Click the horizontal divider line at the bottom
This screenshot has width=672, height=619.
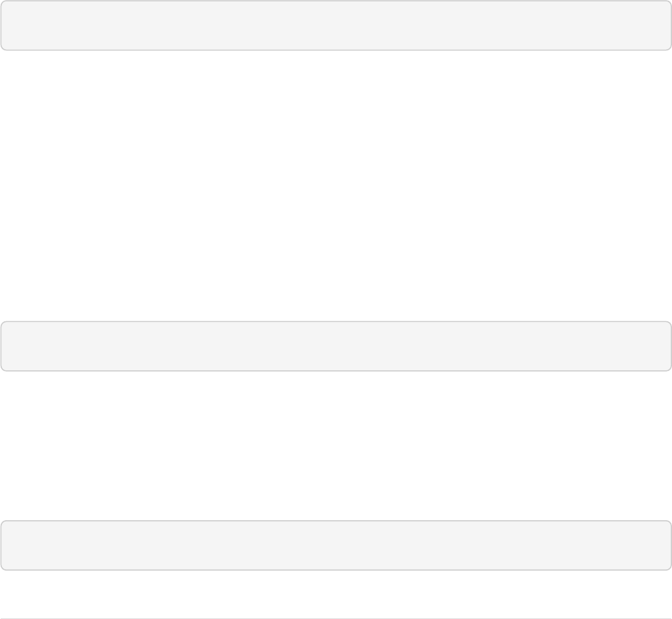[336, 618]
